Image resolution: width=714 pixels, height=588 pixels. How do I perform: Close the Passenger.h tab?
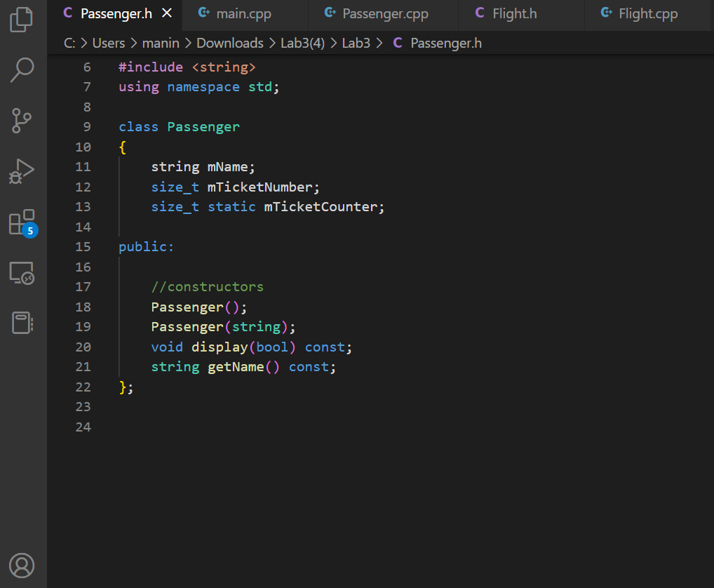point(166,12)
